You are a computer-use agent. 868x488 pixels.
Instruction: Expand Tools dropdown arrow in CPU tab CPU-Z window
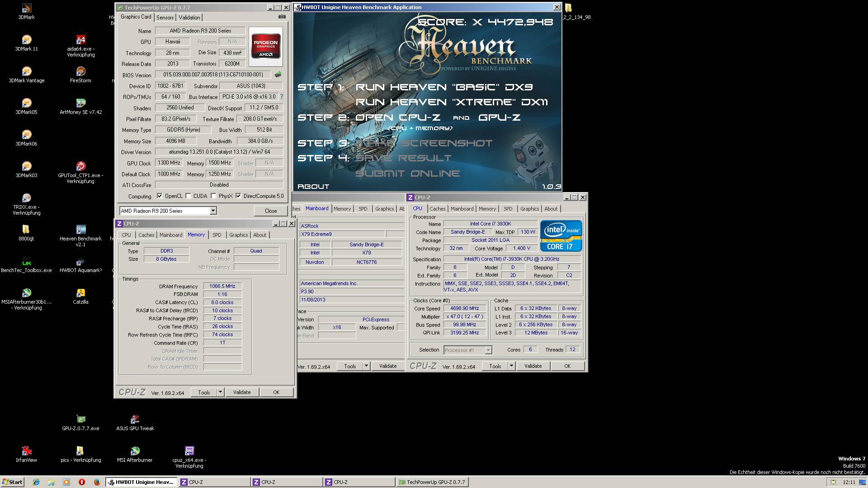pyautogui.click(x=511, y=366)
